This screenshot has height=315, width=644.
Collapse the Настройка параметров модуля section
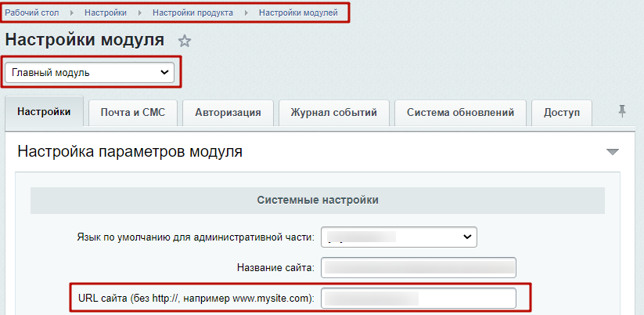tap(612, 152)
